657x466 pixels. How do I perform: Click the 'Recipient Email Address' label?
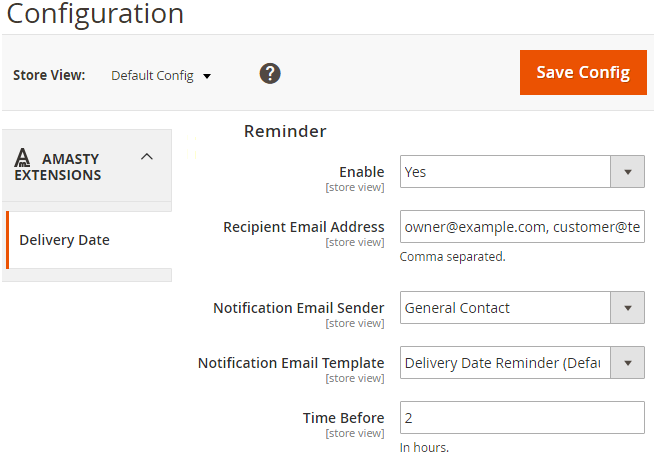point(304,227)
